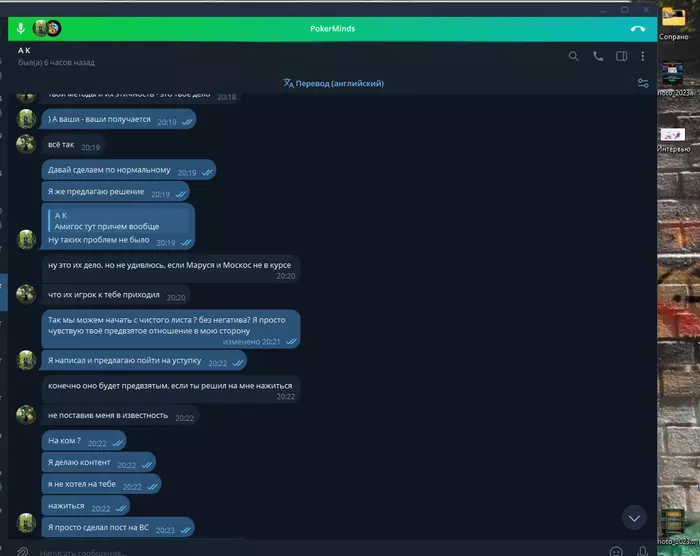This screenshot has height=556, width=700.
Task: Hang up the PokerMinds group call
Action: 638,29
